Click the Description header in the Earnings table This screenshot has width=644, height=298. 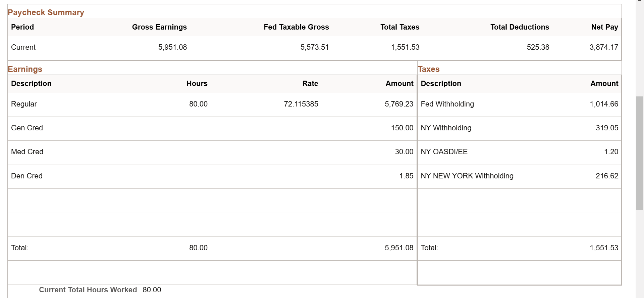click(x=31, y=84)
